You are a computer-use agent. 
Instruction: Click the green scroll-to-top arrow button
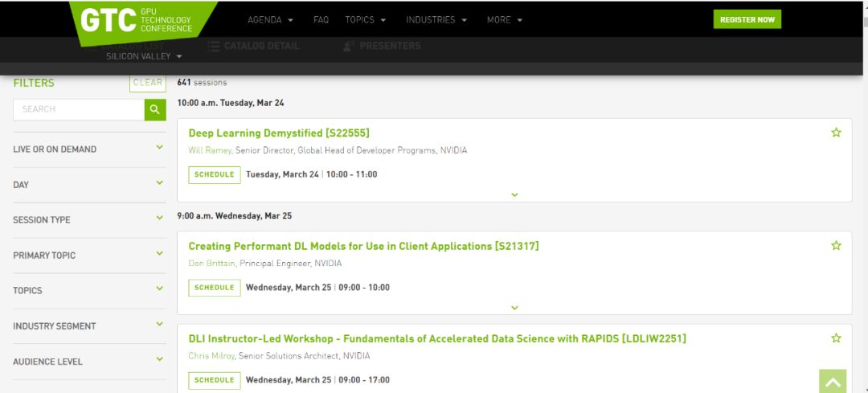click(833, 381)
